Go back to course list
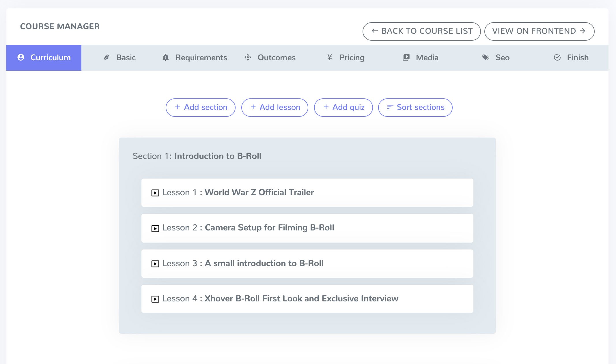The width and height of the screenshot is (616, 364). pyautogui.click(x=421, y=31)
